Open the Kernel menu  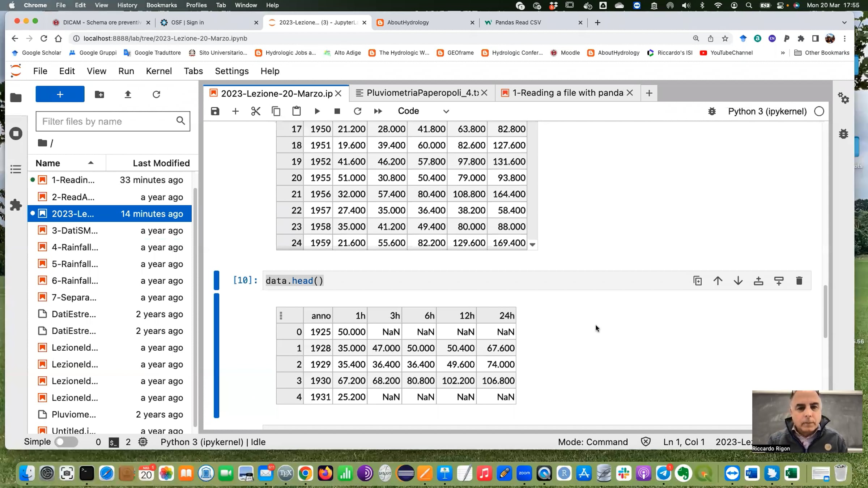pyautogui.click(x=159, y=71)
